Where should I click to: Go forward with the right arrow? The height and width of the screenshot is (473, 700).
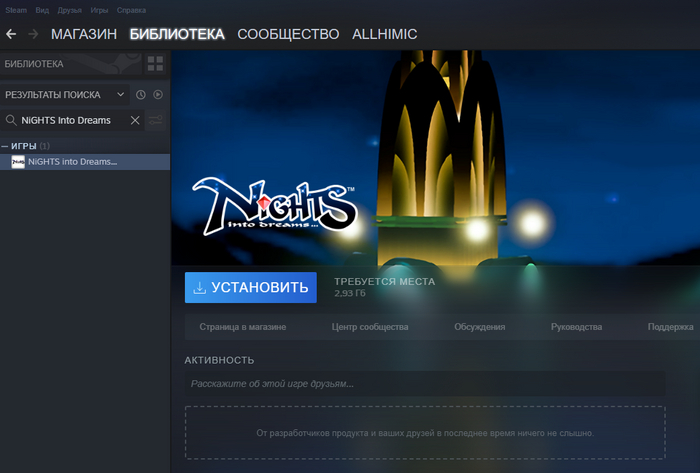coord(33,34)
